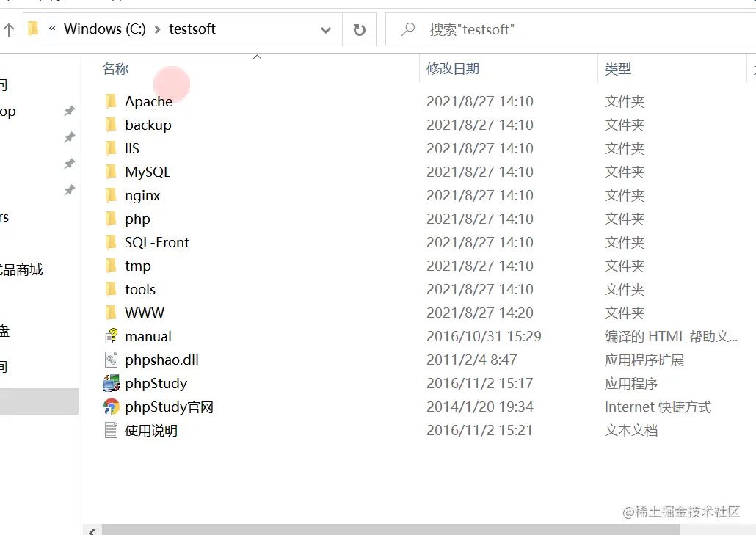Viewport: 756px width, 535px height.
Task: Select the MySQL folder icon
Action: coord(110,172)
